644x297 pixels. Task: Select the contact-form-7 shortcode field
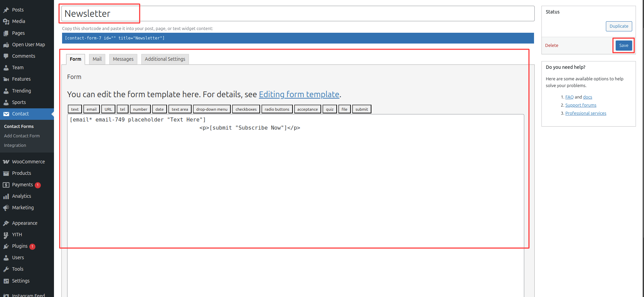point(298,38)
